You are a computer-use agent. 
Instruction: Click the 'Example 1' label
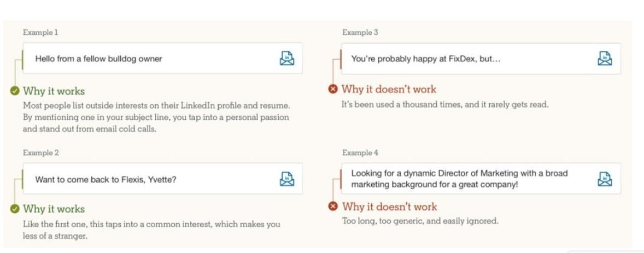[x=40, y=33]
